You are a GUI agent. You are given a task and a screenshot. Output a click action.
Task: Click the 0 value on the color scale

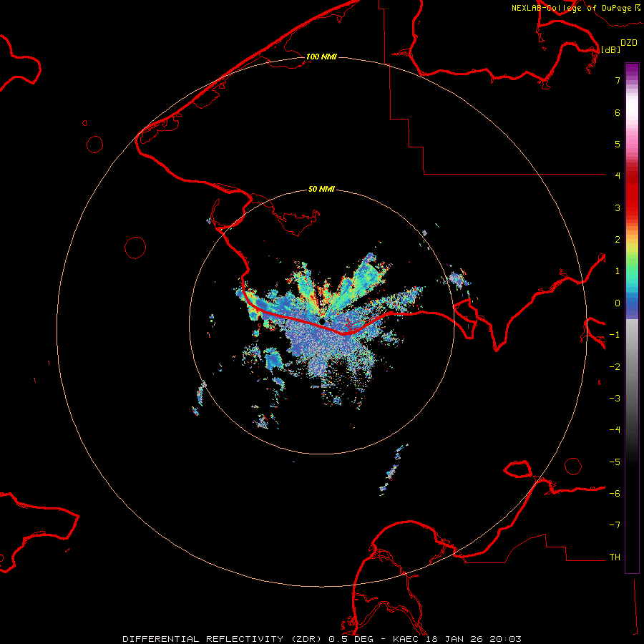(x=618, y=303)
